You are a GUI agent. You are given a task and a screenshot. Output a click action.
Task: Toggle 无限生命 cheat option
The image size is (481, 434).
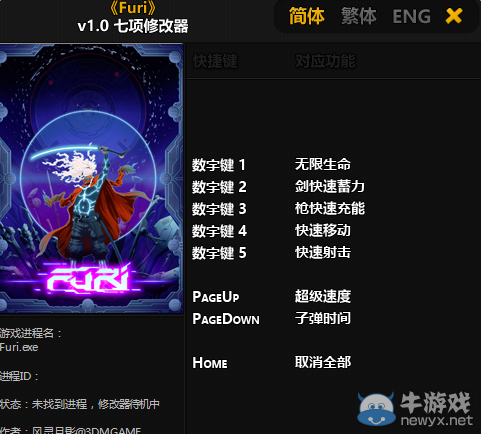point(323,164)
